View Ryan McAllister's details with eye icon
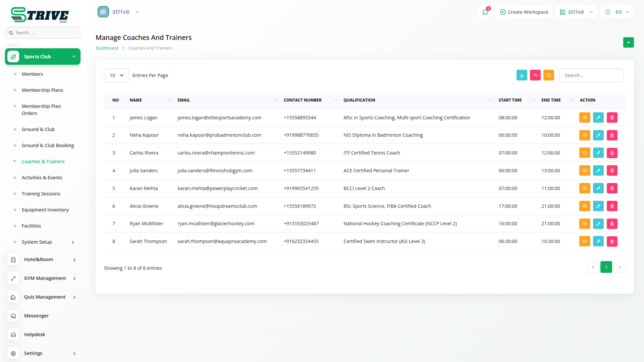This screenshot has height=362, width=644. 584,224
